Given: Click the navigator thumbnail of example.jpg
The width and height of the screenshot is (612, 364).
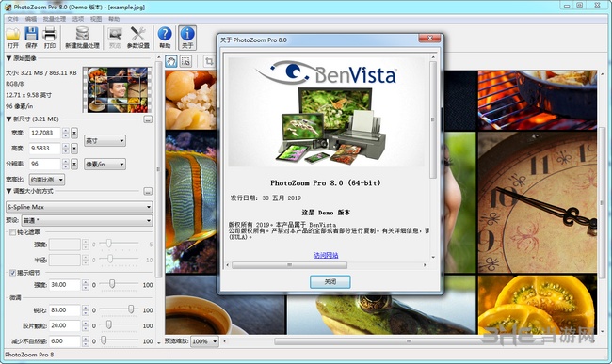Looking at the screenshot, I should (x=117, y=90).
